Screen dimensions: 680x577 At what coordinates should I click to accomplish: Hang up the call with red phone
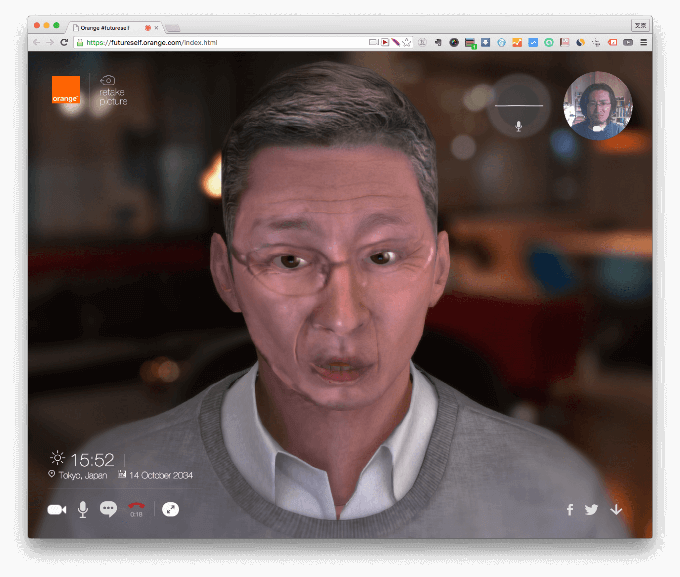[x=136, y=508]
